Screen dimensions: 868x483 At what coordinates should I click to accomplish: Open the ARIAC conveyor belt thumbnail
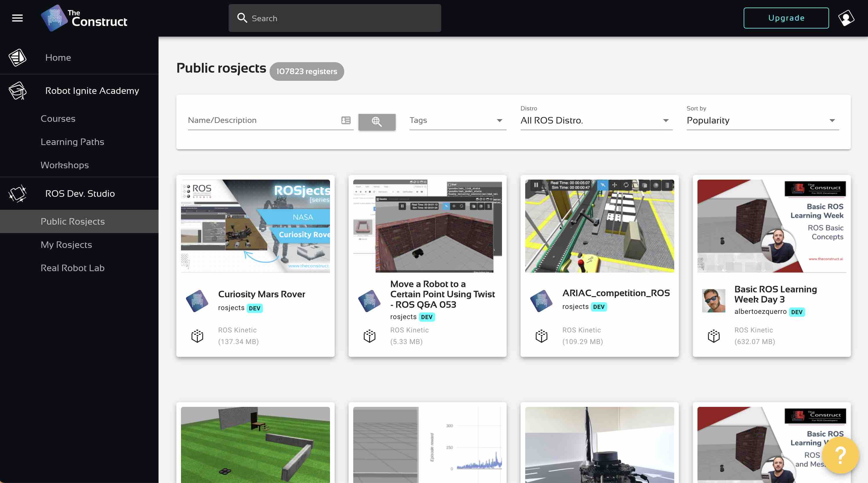[x=600, y=226]
